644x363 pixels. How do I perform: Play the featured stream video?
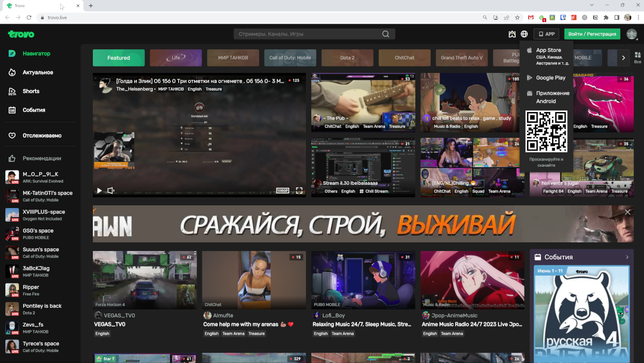point(99,190)
